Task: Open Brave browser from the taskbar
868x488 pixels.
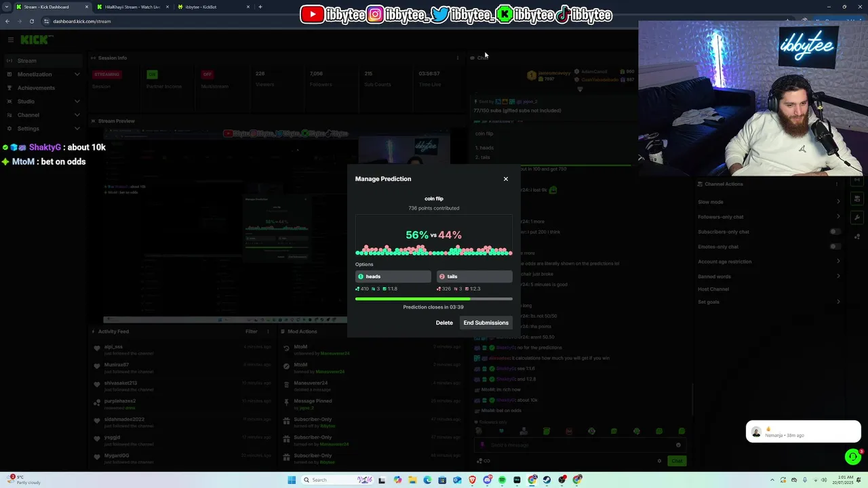Action: point(472,480)
